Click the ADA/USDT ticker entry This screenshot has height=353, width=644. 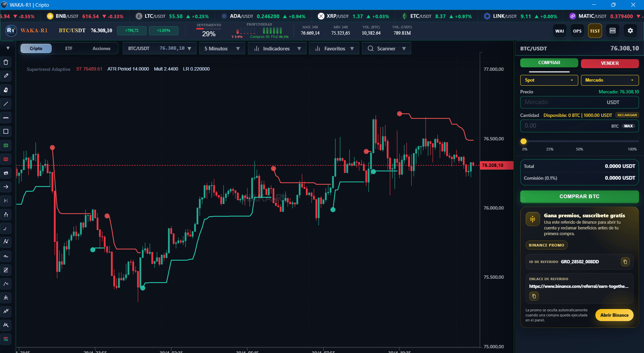pyautogui.click(x=263, y=16)
